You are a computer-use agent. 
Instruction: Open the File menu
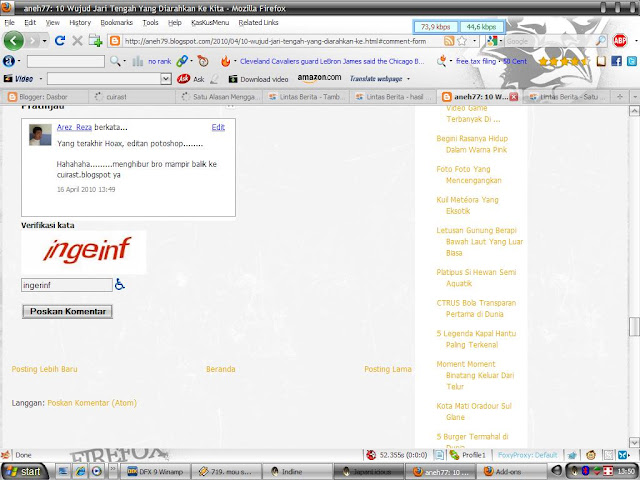click(9, 22)
